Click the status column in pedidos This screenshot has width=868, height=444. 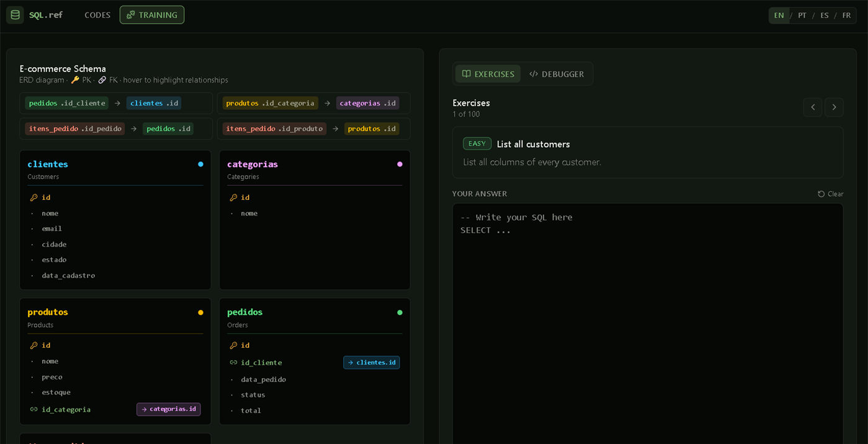[x=253, y=395]
